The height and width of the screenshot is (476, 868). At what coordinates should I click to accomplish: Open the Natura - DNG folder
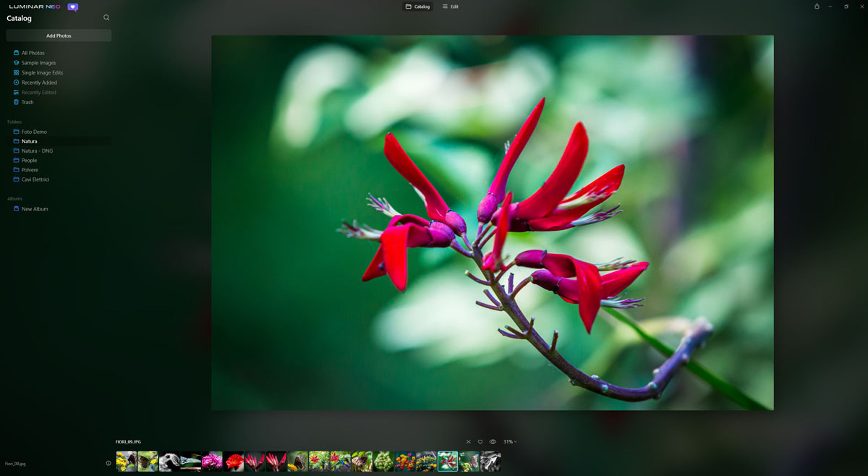37,150
